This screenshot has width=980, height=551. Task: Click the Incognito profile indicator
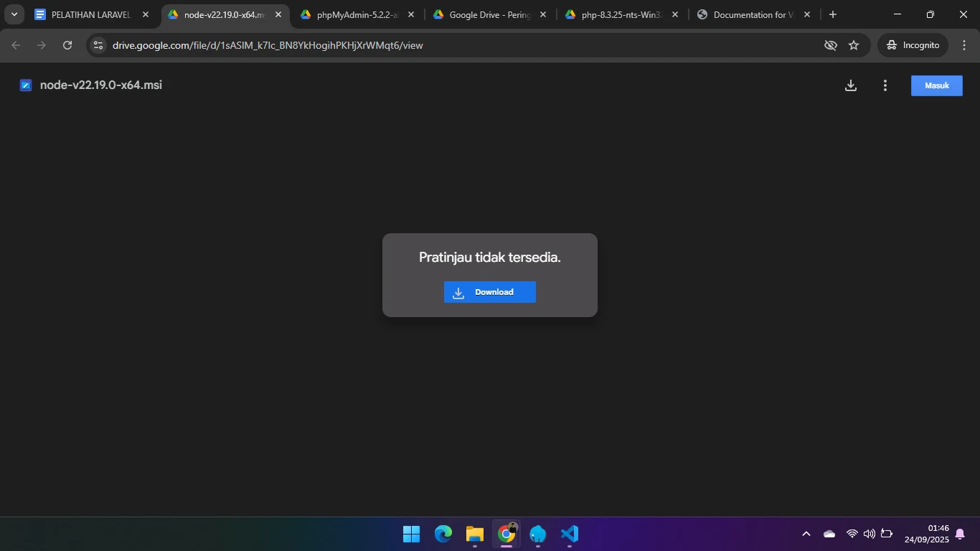click(913, 45)
